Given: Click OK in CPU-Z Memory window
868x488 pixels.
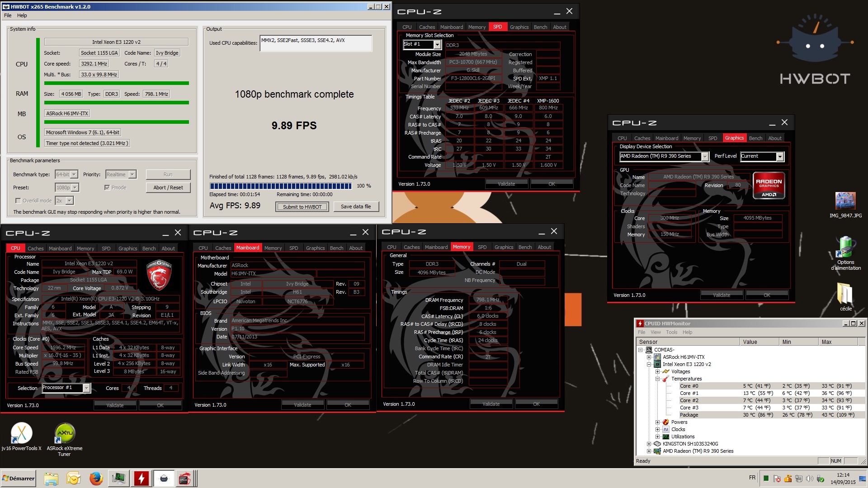Looking at the screenshot, I should (536, 404).
